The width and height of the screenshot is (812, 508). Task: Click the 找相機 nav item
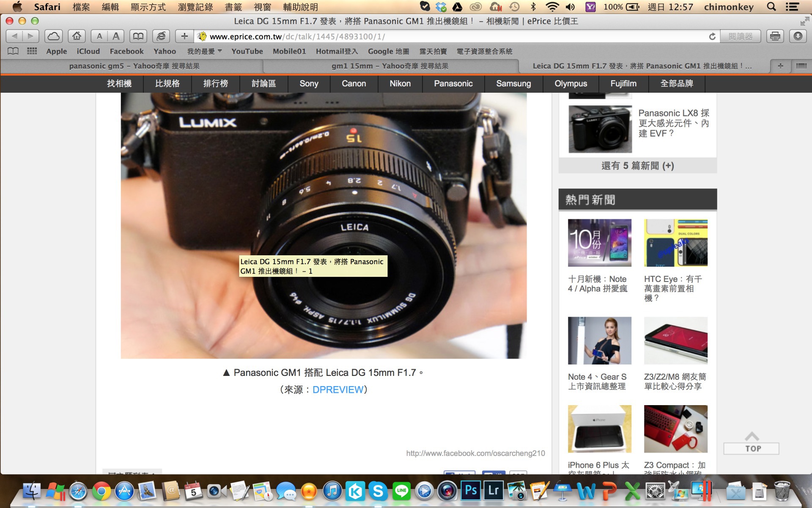[119, 84]
